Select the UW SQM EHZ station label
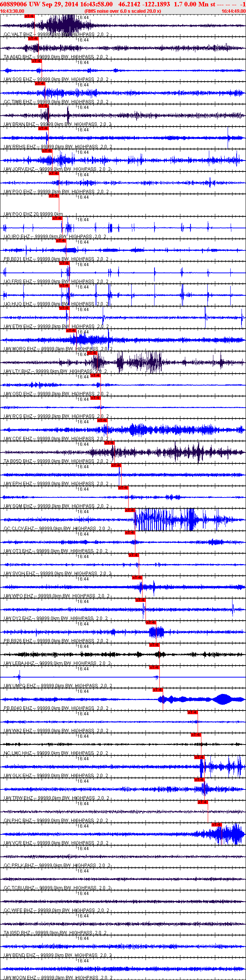Viewport: 246px width, 980px height. coord(56,506)
